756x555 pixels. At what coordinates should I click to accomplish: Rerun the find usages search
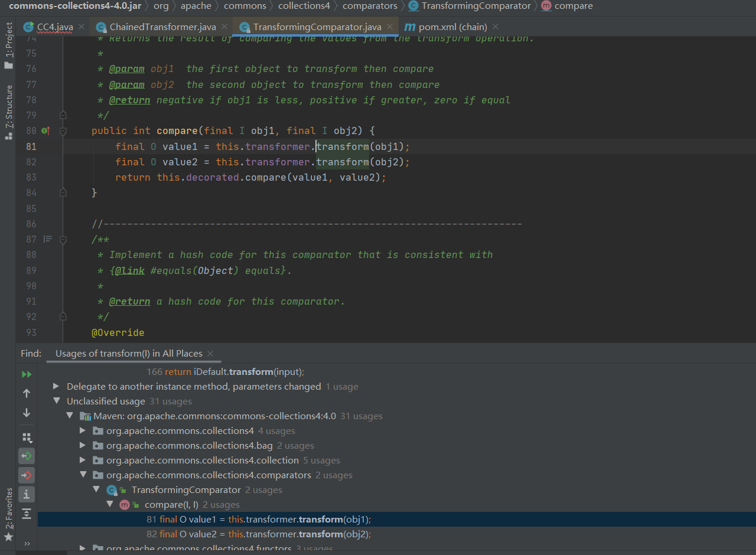click(27, 374)
